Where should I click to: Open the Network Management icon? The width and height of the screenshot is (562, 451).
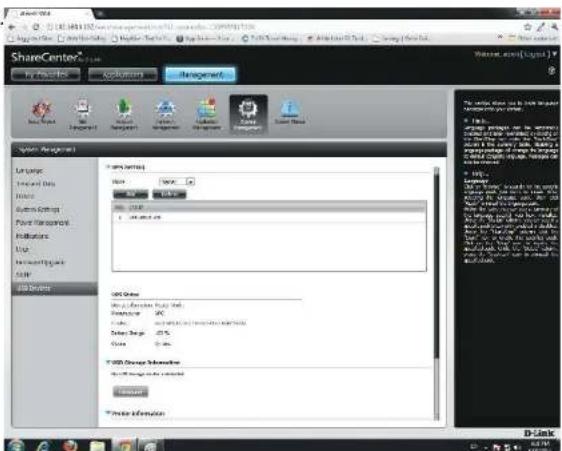165,113
